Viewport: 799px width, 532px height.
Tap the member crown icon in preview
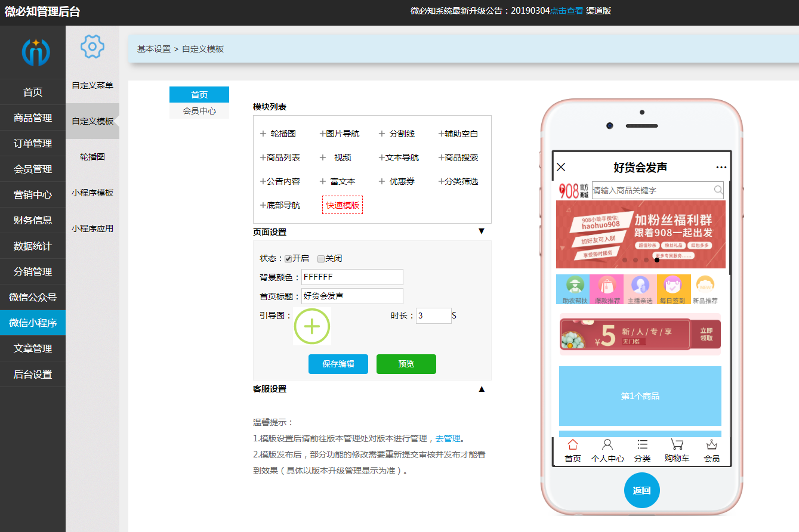point(711,445)
